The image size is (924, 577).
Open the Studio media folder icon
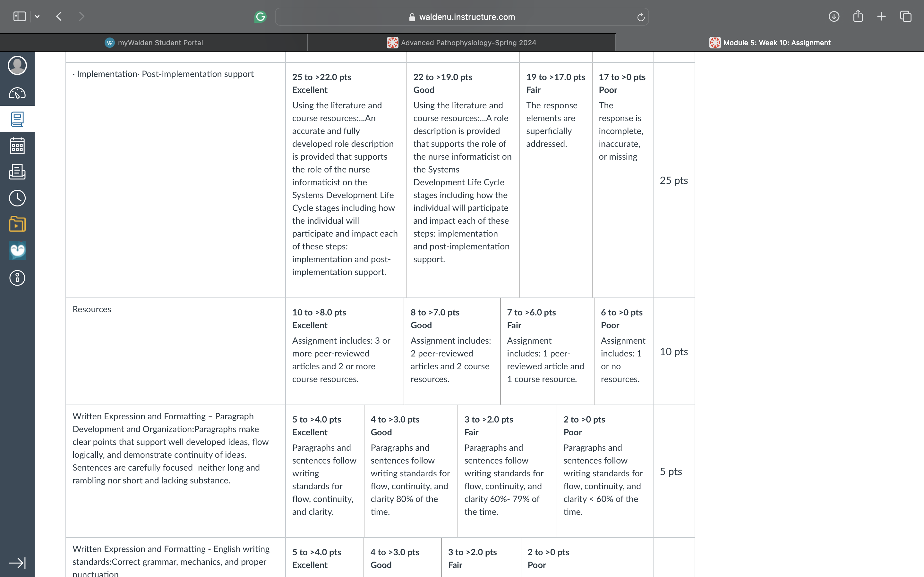pos(17,224)
